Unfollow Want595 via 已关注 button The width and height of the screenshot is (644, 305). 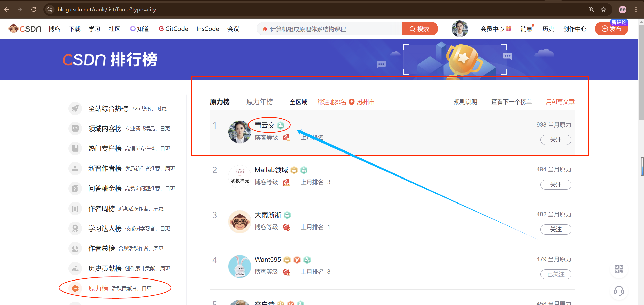(556, 274)
